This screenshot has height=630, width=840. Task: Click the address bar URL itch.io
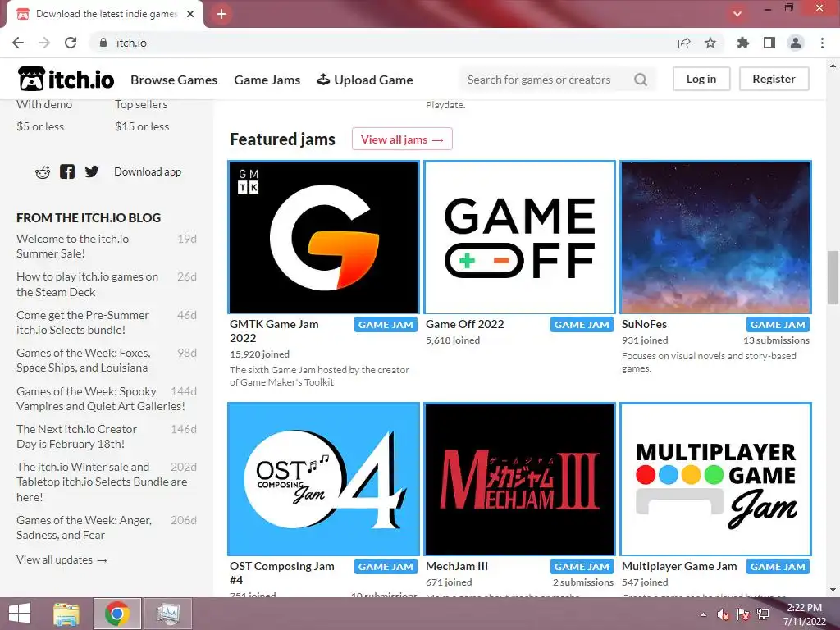(x=131, y=43)
